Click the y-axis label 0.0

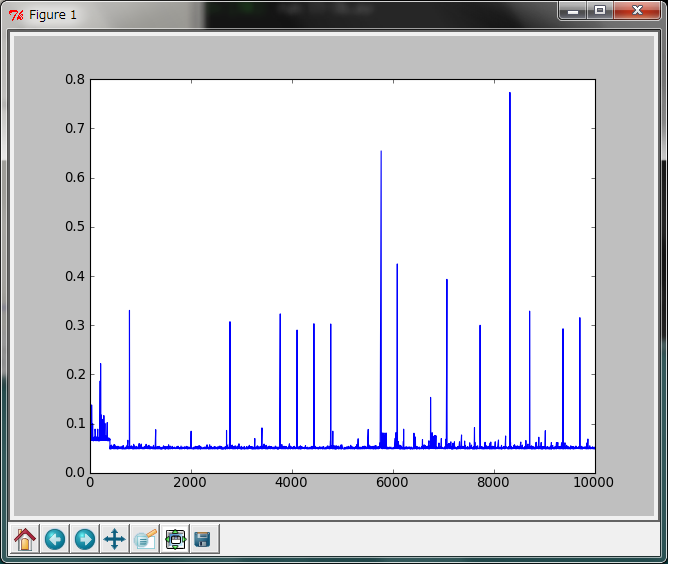(75, 472)
